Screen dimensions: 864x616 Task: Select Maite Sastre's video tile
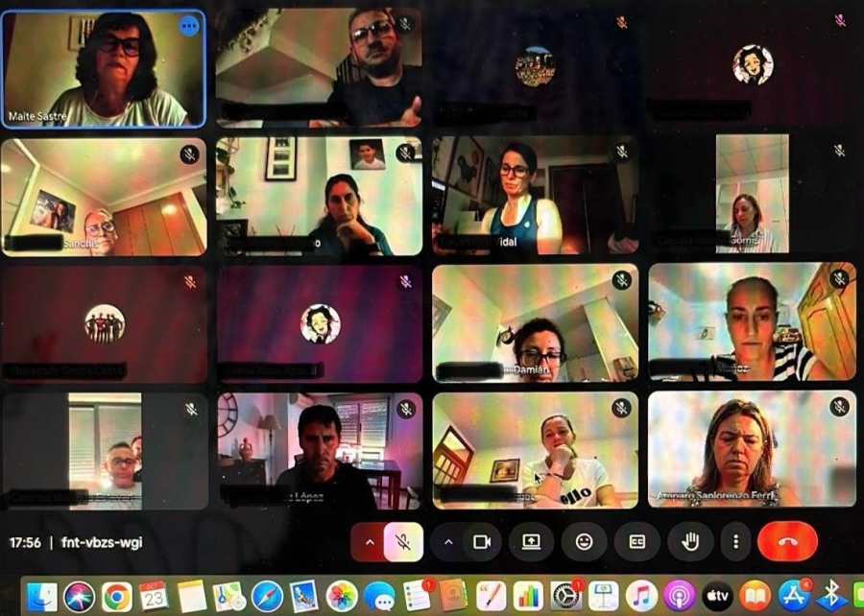click(x=103, y=69)
